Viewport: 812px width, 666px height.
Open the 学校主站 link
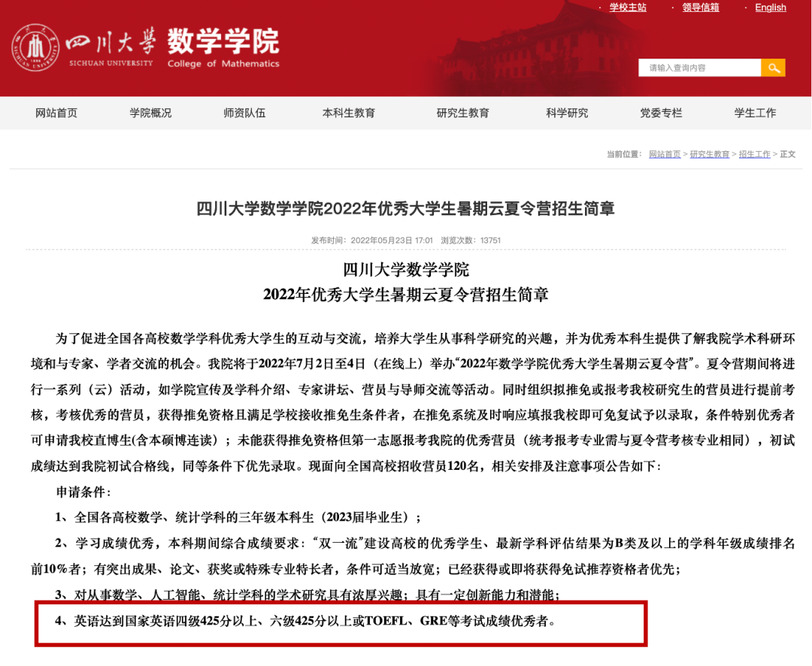[628, 8]
